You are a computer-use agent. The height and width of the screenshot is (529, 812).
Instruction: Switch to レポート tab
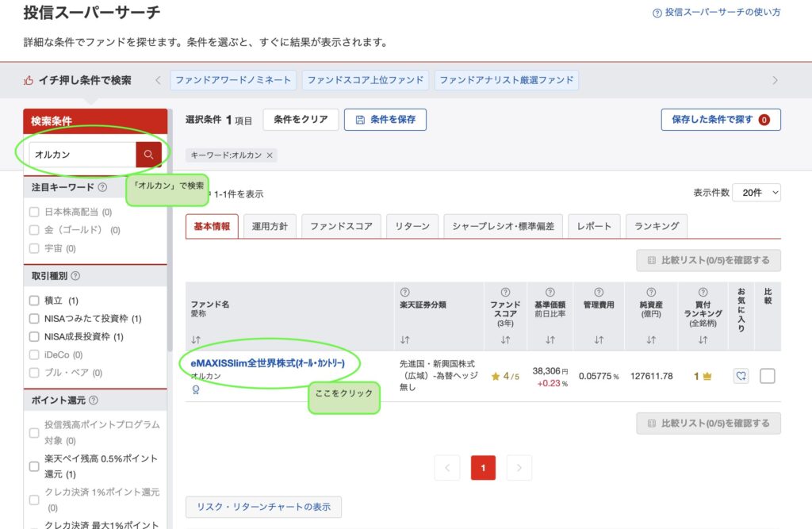click(594, 226)
